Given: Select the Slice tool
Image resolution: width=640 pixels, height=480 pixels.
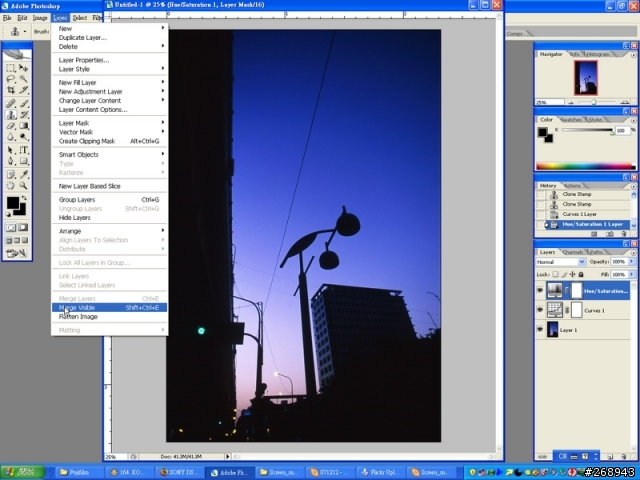Looking at the screenshot, I should [x=24, y=90].
